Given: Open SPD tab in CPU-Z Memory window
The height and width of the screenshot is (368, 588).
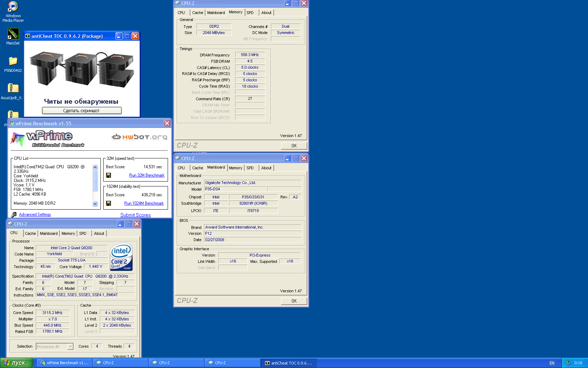Looking at the screenshot, I should 250,13.
